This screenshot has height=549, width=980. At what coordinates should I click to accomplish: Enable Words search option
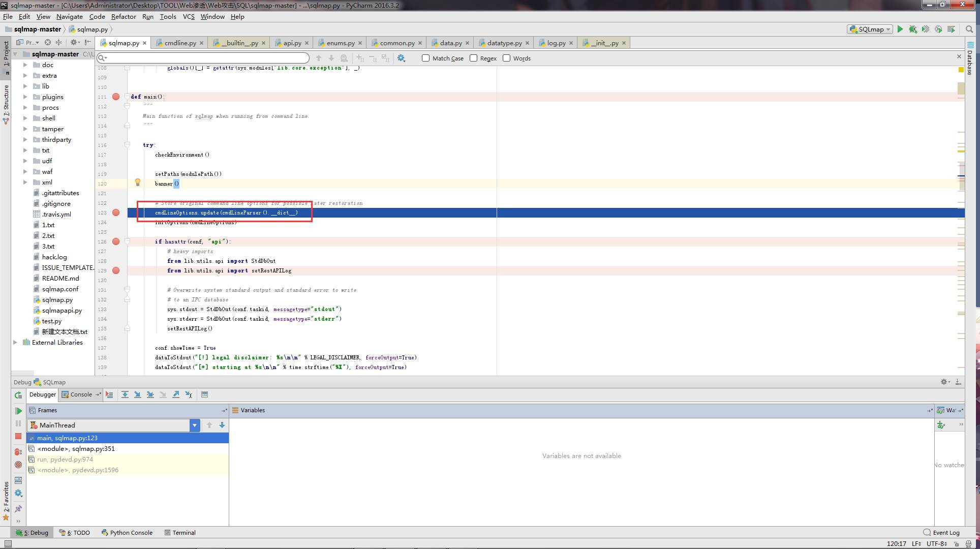pos(506,58)
